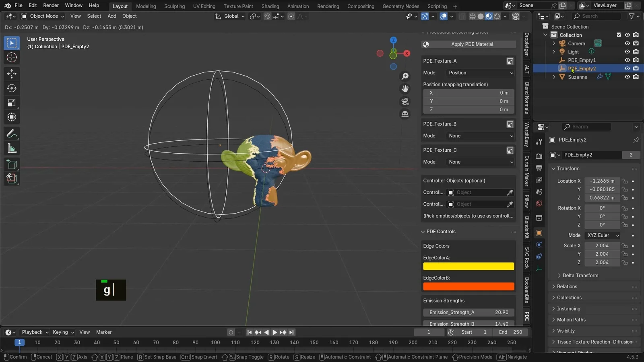This screenshot has height=362, width=644.
Task: Open the XYZ Euler rotation mode dropdown
Action: (603, 235)
